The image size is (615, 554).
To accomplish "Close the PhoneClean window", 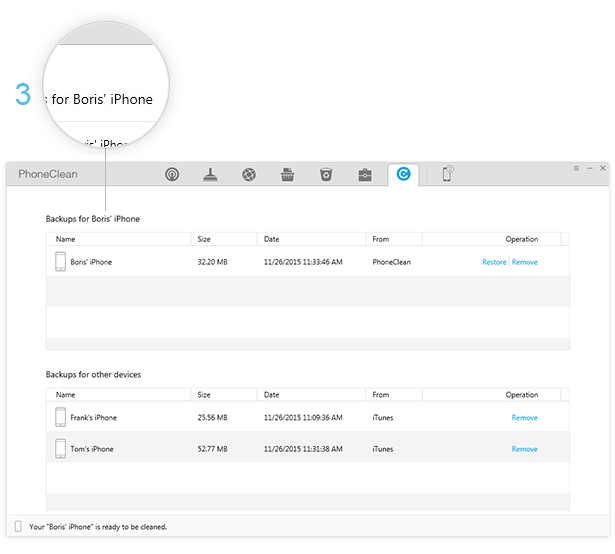I will 603,168.
